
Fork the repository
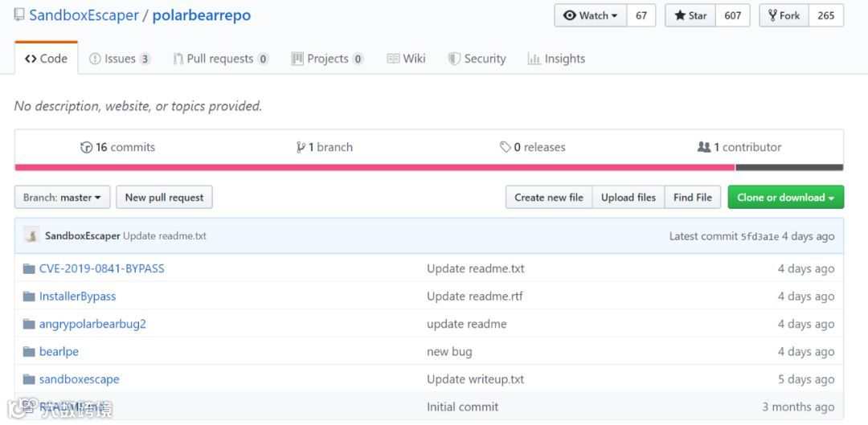click(784, 15)
